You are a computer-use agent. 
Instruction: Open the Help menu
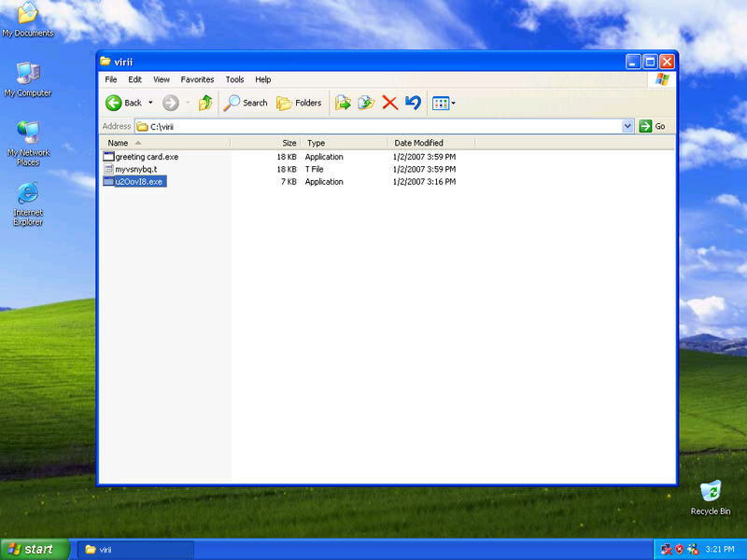click(263, 79)
